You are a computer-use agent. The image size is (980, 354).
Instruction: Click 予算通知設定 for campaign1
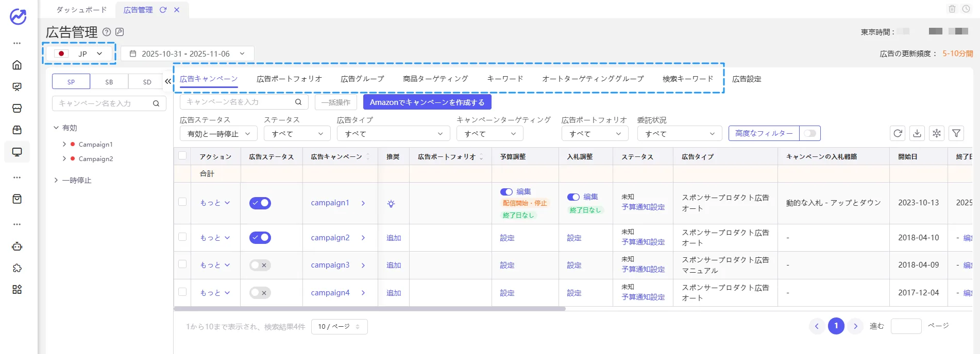point(643,207)
